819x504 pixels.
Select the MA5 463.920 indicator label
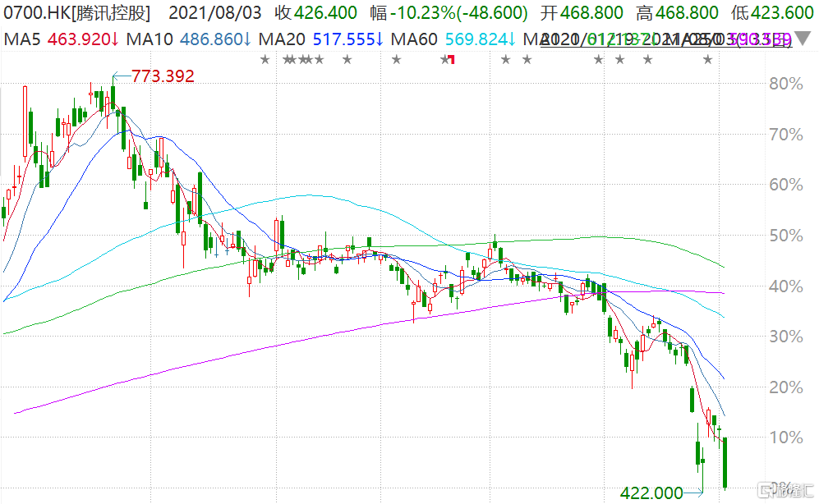61,39
